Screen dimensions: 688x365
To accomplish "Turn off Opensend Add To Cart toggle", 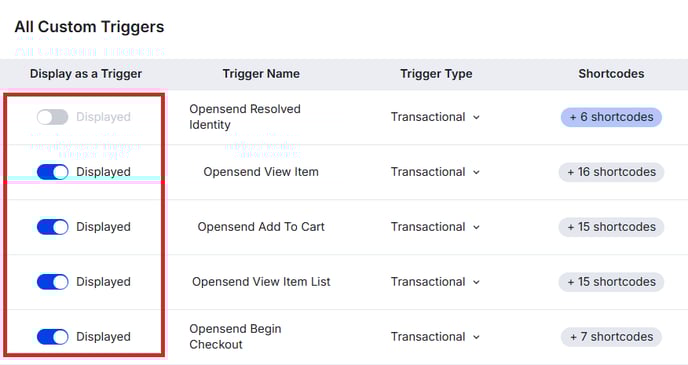I will [52, 227].
